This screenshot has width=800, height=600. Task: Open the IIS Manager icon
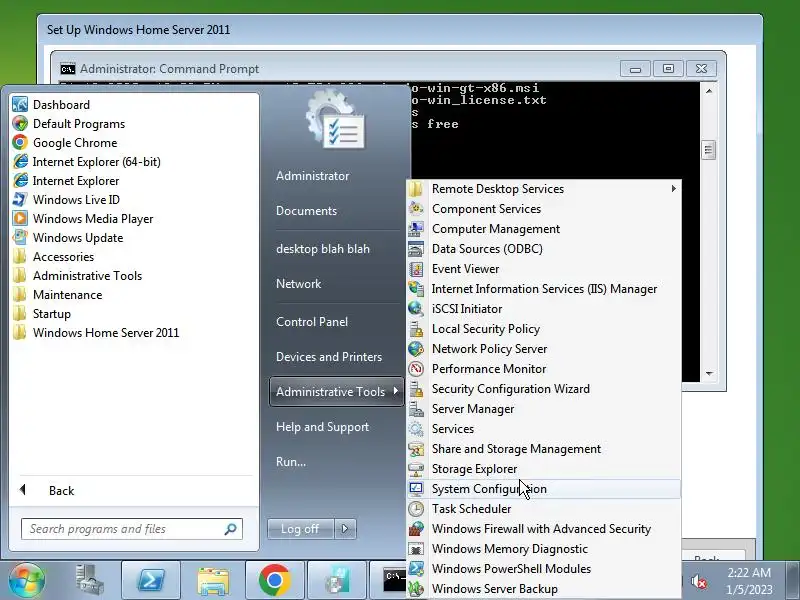416,289
